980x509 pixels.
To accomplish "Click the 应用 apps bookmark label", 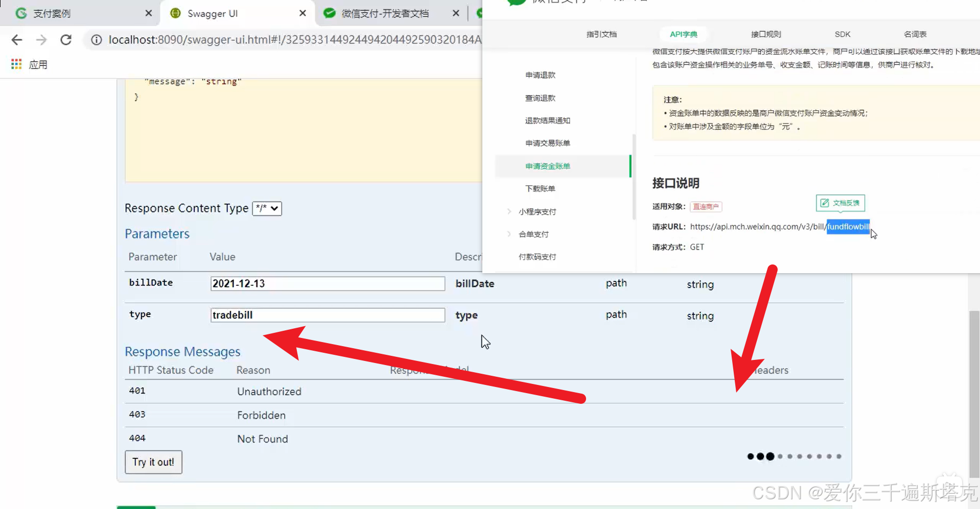I will pyautogui.click(x=38, y=65).
